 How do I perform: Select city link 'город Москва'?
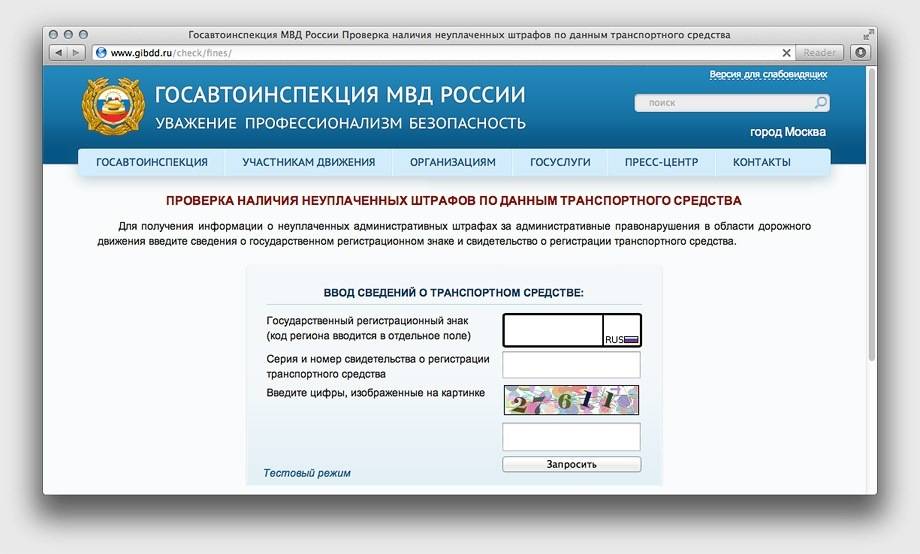(787, 132)
